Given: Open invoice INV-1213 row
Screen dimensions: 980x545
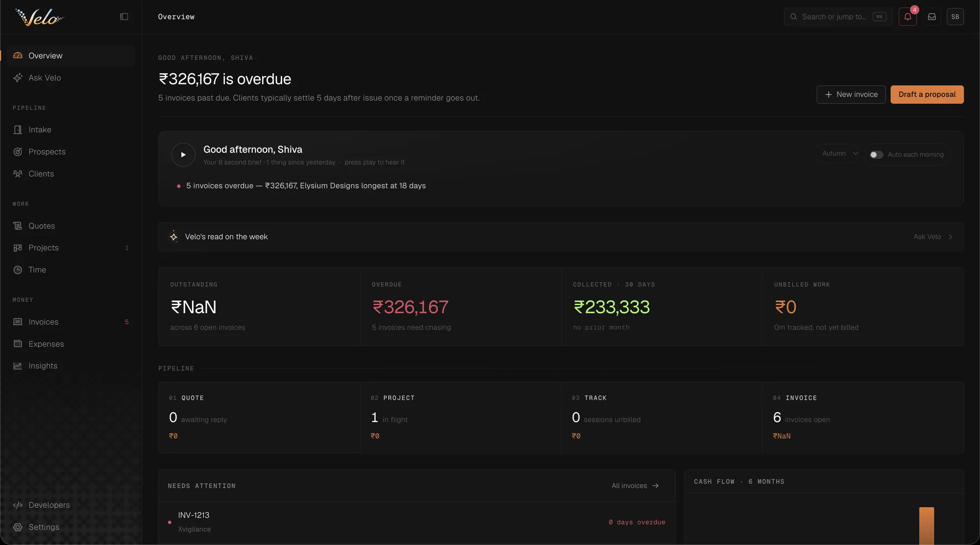Looking at the screenshot, I should coord(416,522).
